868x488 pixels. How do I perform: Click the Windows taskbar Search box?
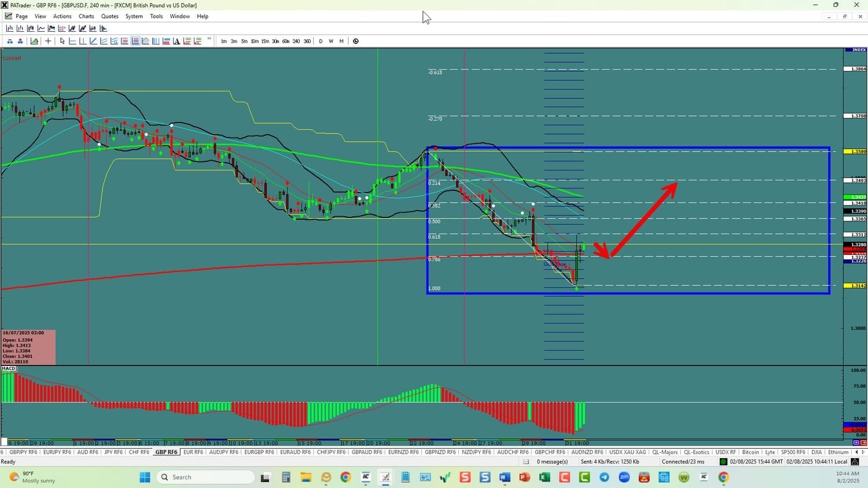coord(205,477)
